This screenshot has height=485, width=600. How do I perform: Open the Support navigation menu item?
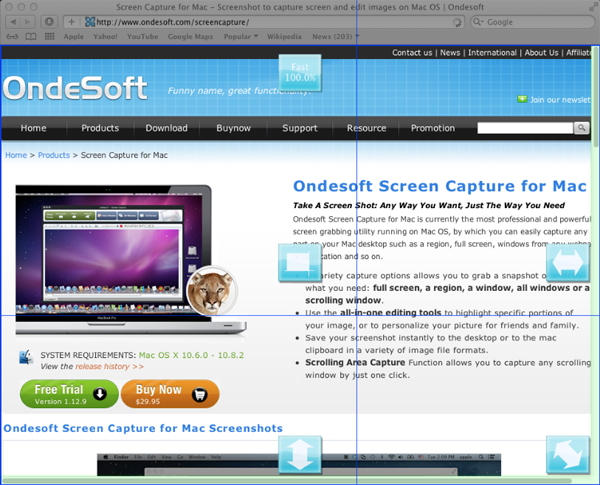point(300,128)
